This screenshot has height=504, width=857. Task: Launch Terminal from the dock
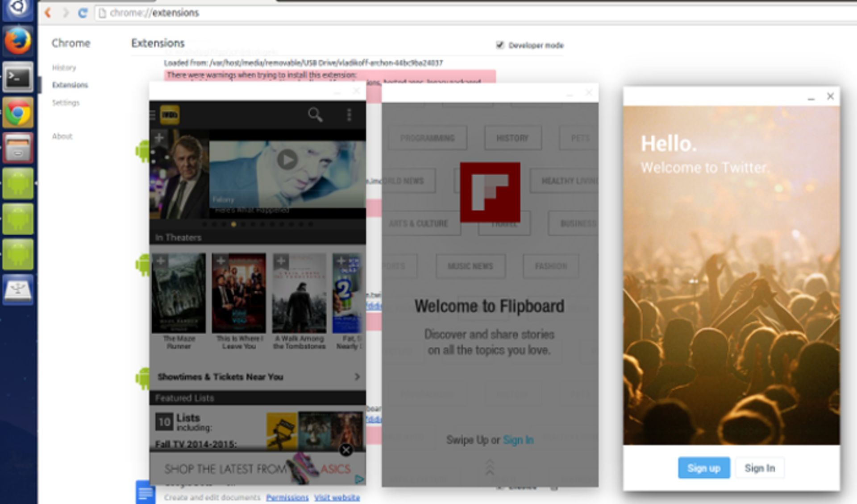[18, 78]
